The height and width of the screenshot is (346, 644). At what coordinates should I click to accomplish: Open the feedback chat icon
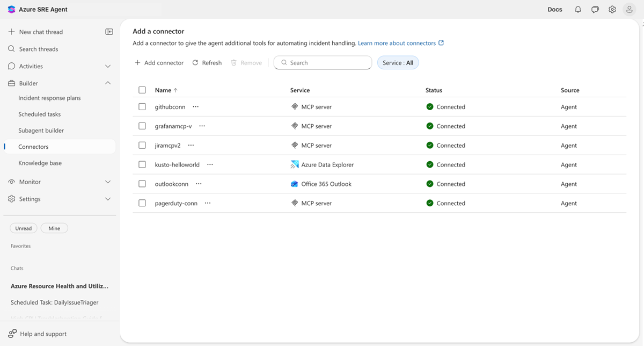(595, 10)
